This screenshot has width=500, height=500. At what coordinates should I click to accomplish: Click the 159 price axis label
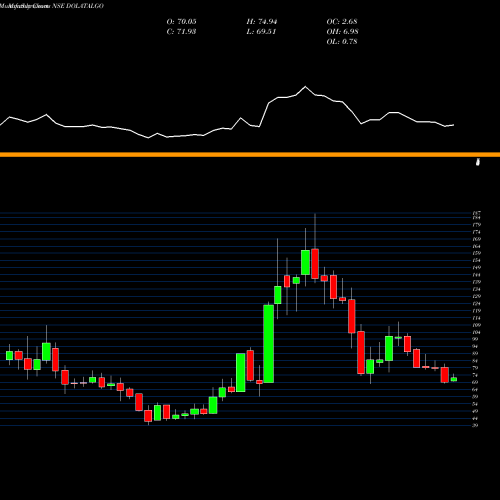pyautogui.click(x=477, y=253)
